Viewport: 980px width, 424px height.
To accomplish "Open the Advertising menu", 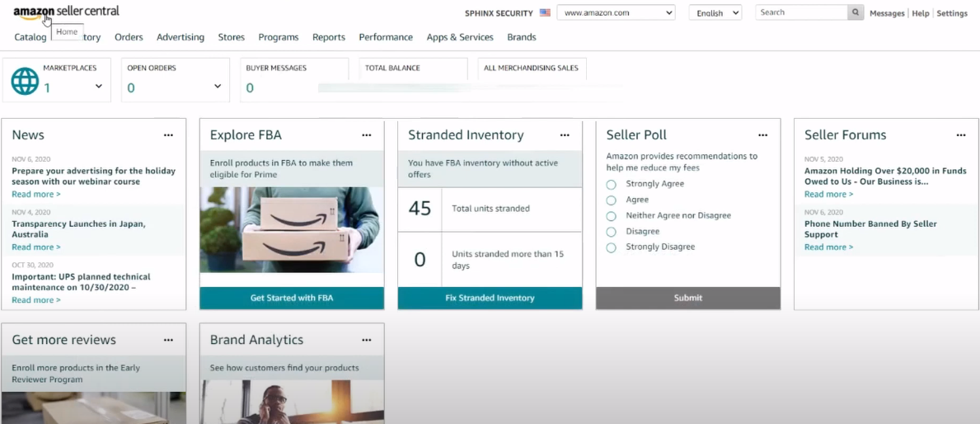I will pos(181,37).
